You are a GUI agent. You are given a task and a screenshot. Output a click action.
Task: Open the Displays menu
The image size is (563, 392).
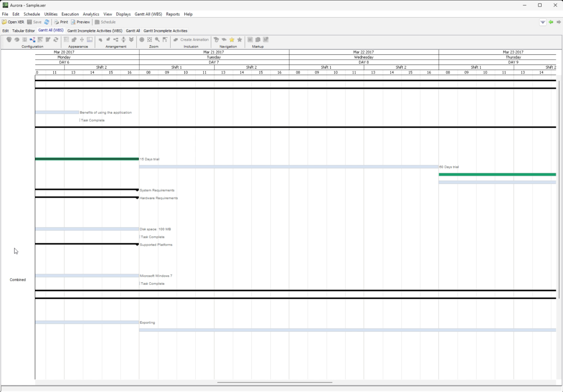coord(123,14)
